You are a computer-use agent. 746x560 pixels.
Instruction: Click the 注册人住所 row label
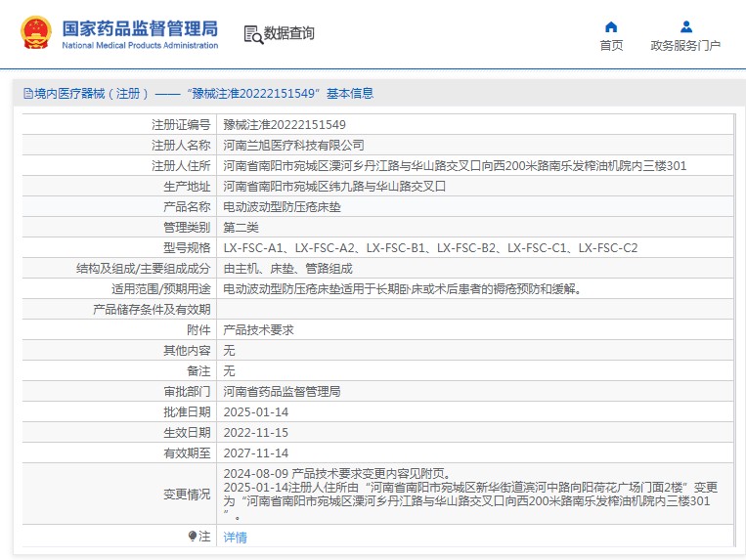[x=181, y=165]
